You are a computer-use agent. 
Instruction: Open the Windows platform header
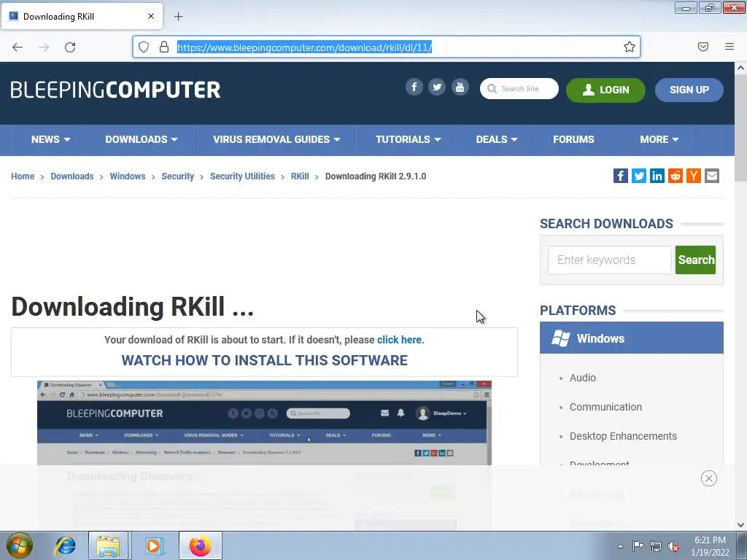pyautogui.click(x=631, y=338)
